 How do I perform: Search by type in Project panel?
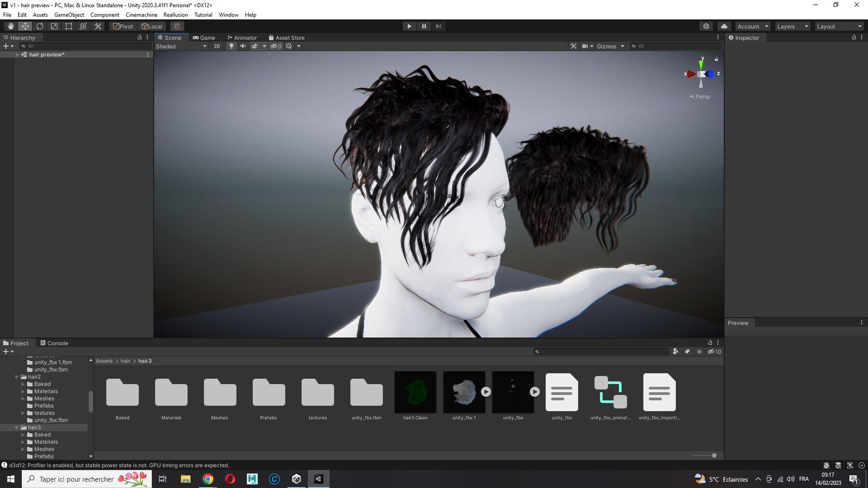[676, 352]
